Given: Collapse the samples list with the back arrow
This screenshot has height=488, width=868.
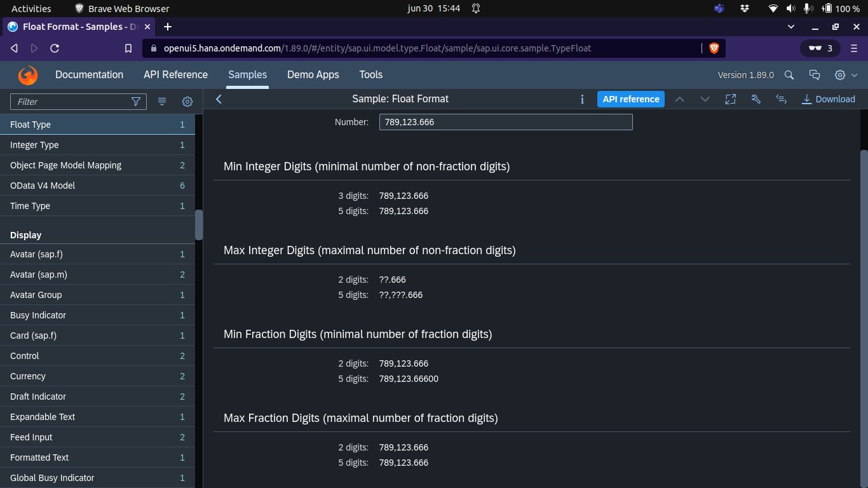Looking at the screenshot, I should (219, 99).
